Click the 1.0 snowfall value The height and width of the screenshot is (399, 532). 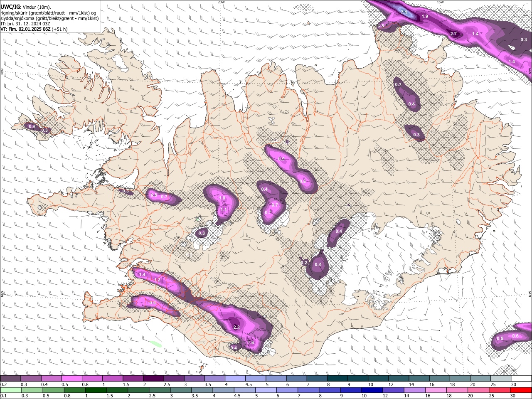pyautogui.click(x=222, y=198)
